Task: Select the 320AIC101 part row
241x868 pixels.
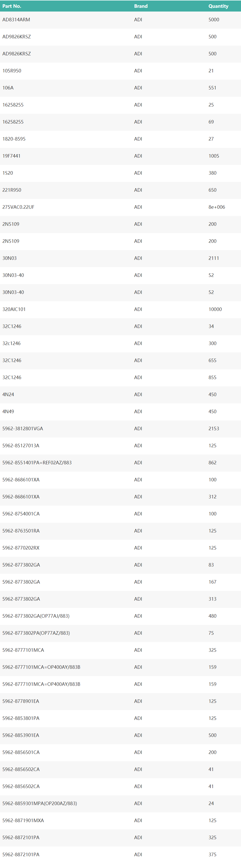Action: click(14, 309)
